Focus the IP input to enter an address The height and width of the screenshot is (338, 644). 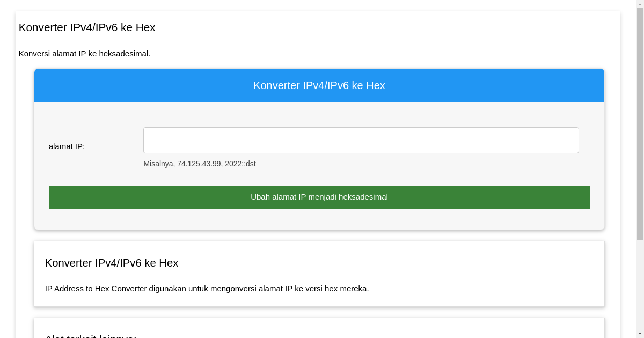tap(361, 140)
